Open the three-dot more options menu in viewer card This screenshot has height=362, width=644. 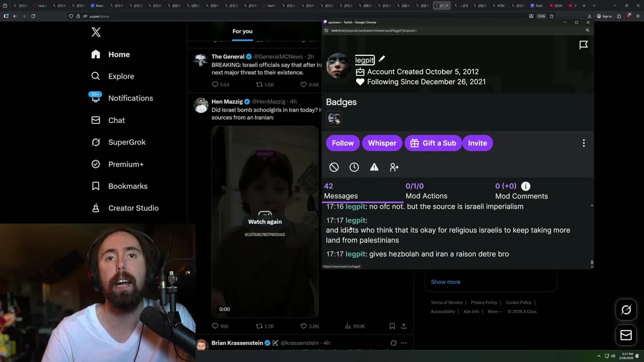point(584,143)
